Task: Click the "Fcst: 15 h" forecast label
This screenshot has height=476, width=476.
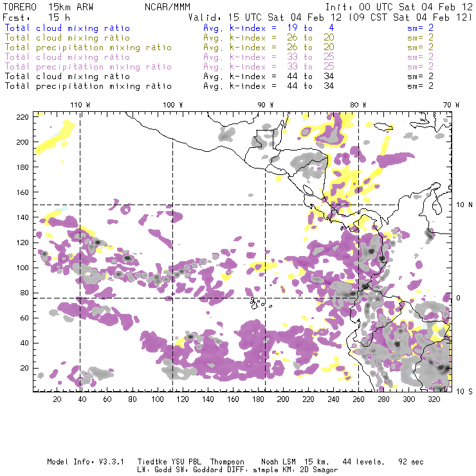Action: (x=37, y=17)
